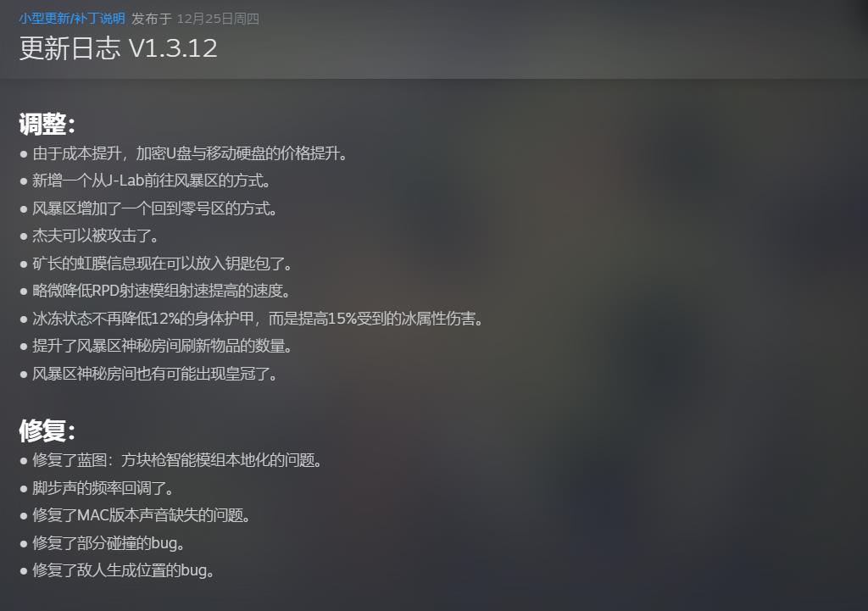Open the 小型更新/补丁说明 category link
This screenshot has width=868, height=611.
(x=72, y=19)
